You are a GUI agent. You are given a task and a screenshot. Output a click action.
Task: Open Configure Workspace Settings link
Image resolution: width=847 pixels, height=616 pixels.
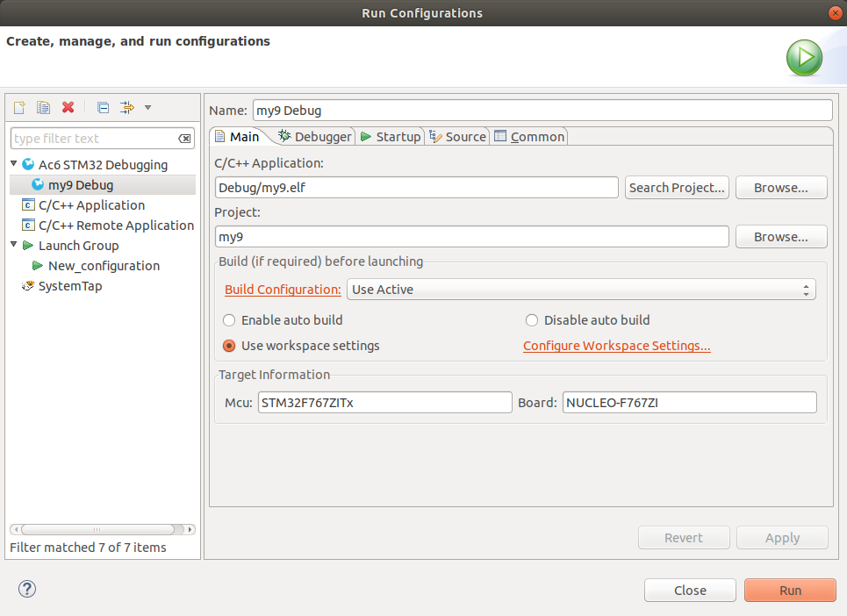[616, 346]
